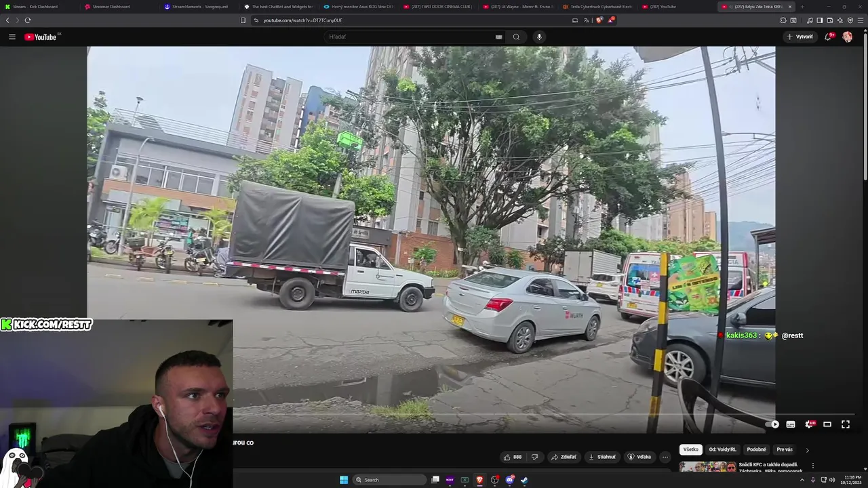868x488 pixels.
Task: Start voice search with microphone icon
Action: [539, 37]
